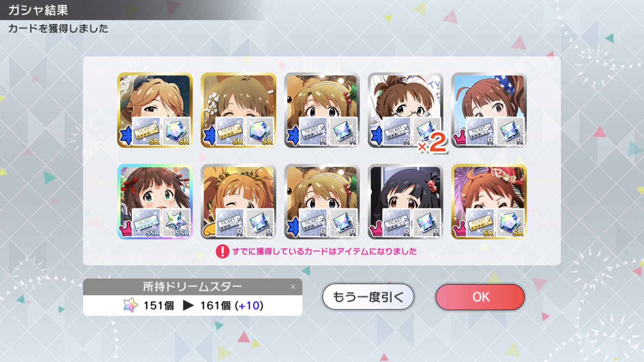Close the Dream Star count panel
The image size is (644, 362).
pyautogui.click(x=293, y=287)
